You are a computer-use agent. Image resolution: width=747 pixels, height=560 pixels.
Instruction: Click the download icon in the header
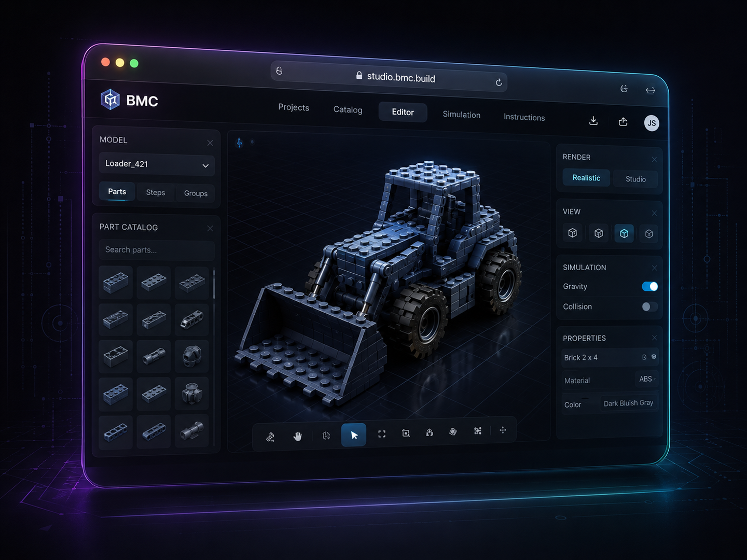point(593,121)
